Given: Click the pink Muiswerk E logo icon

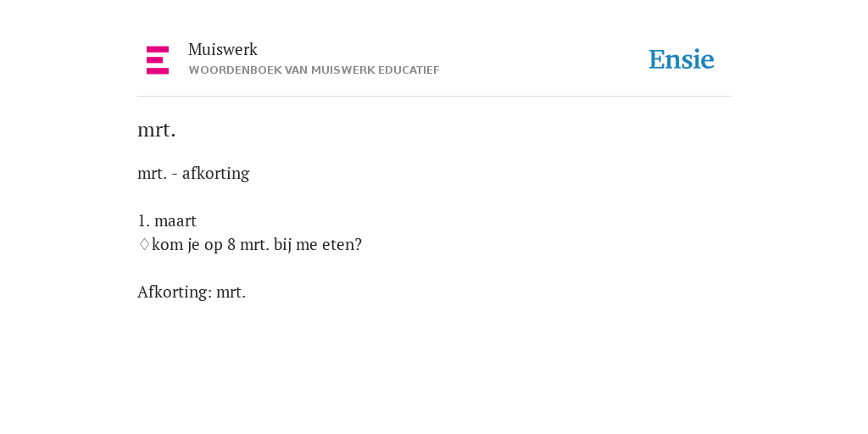Looking at the screenshot, I should click(x=158, y=60).
